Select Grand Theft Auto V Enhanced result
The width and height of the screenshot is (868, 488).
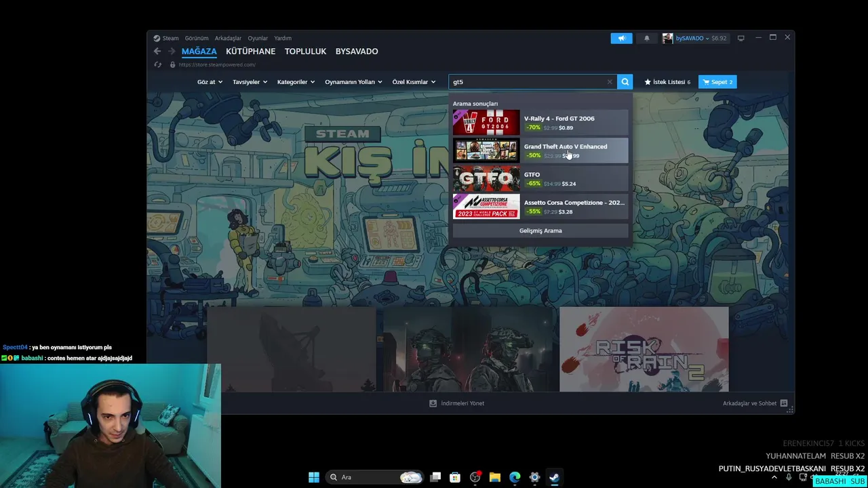pyautogui.click(x=540, y=150)
